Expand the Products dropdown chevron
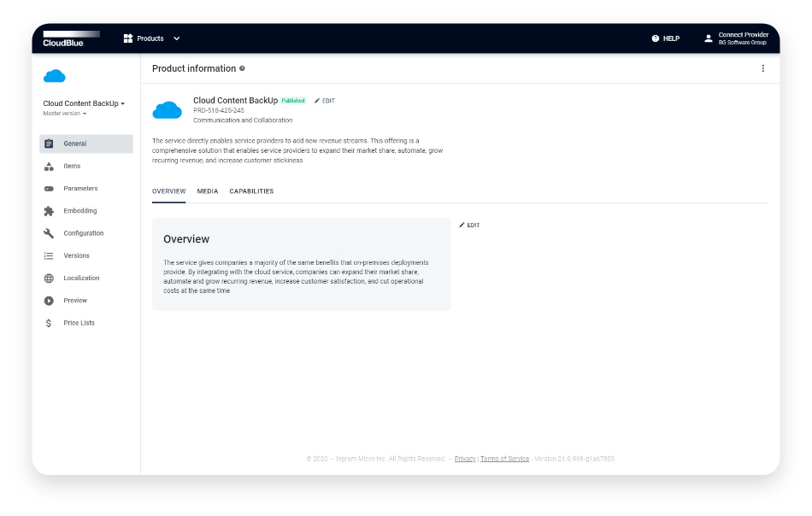This screenshot has height=516, width=812. click(x=177, y=38)
